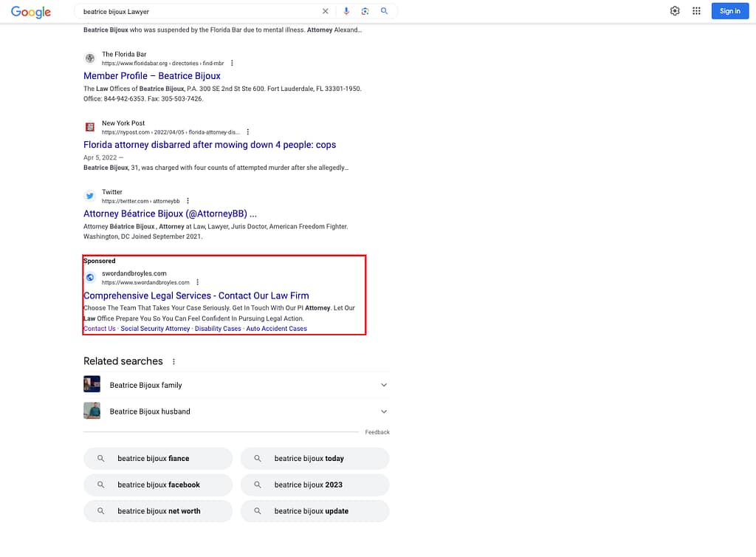Click the New York Post favicon
The height and width of the screenshot is (557, 756).
coord(89,127)
